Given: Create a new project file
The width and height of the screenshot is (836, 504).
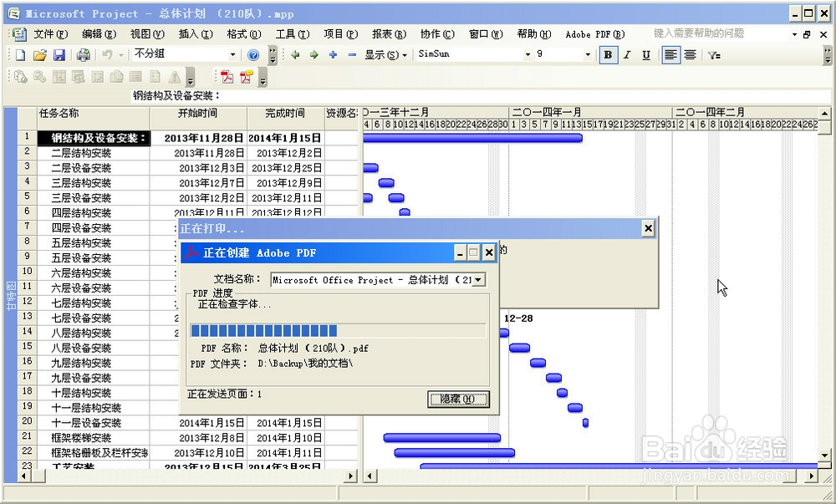Looking at the screenshot, I should (x=20, y=56).
